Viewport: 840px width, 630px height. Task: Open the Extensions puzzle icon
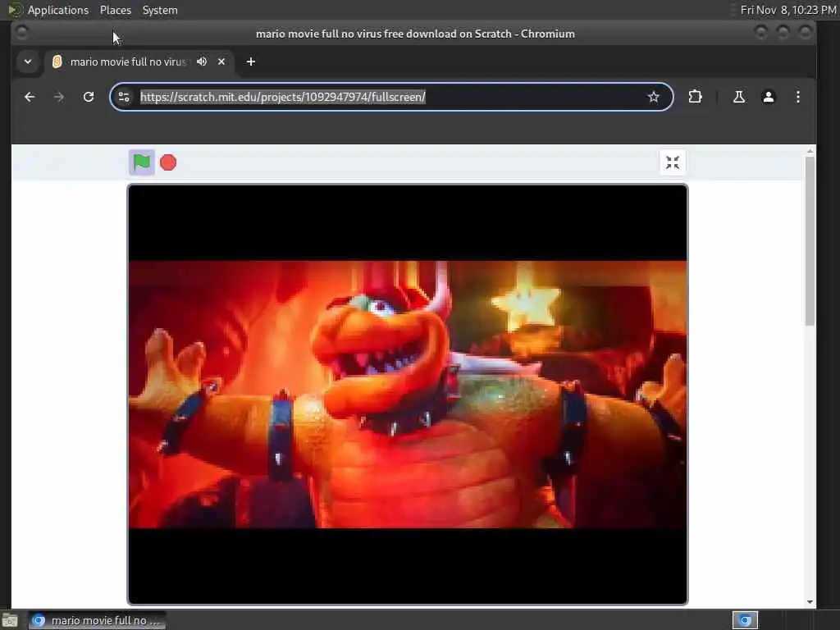coord(695,97)
